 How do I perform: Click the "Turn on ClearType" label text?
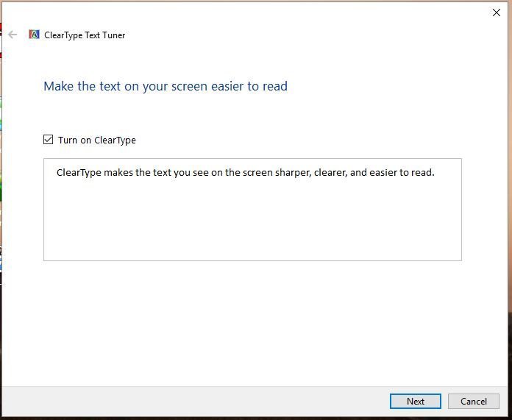[x=97, y=140]
